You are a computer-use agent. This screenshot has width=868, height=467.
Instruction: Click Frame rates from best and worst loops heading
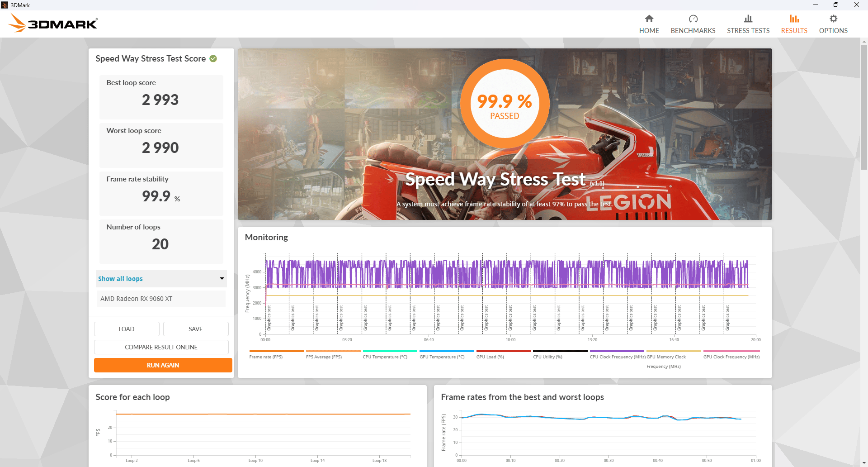[522, 397]
